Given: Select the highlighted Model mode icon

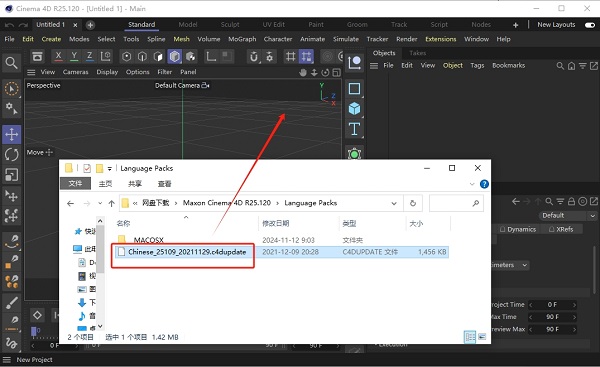Looking at the screenshot, I should click(x=174, y=57).
